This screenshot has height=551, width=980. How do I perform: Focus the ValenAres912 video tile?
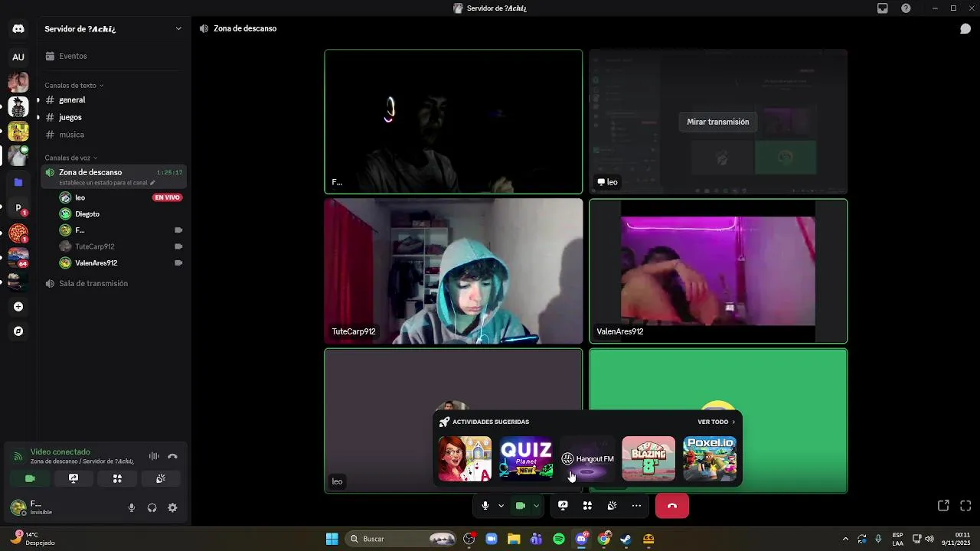(718, 271)
